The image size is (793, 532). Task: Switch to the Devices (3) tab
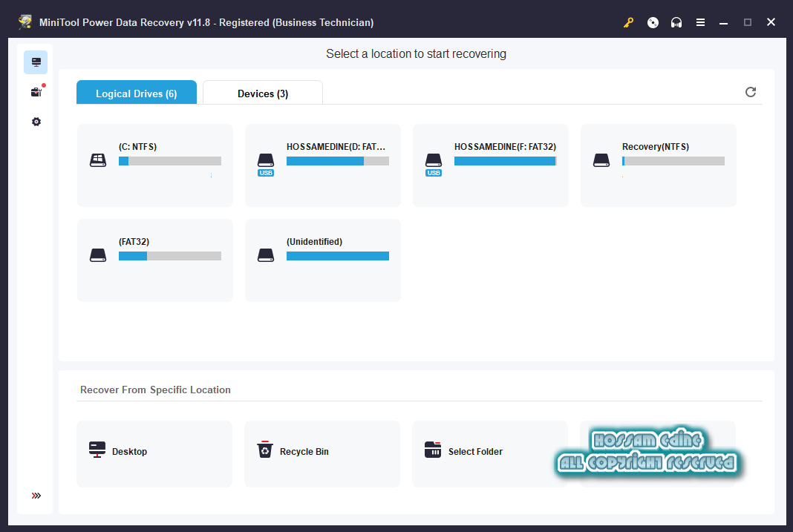[263, 93]
